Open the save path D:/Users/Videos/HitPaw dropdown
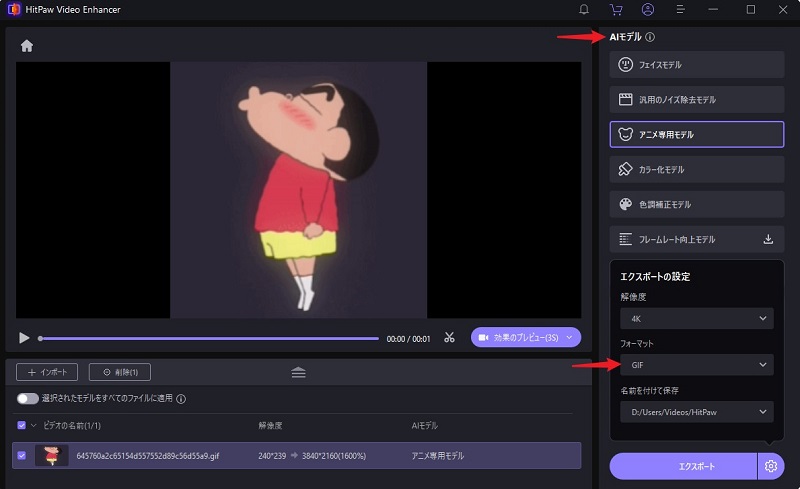The image size is (800, 489). (696, 412)
